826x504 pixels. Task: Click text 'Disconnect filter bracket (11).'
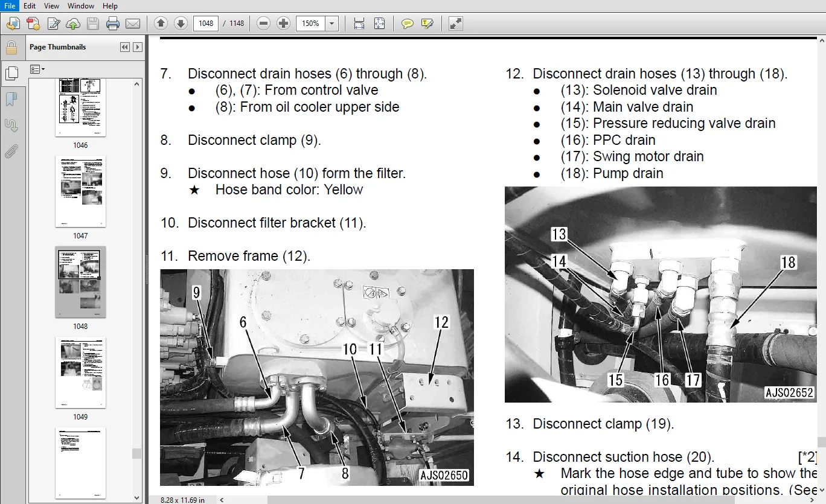[277, 223]
